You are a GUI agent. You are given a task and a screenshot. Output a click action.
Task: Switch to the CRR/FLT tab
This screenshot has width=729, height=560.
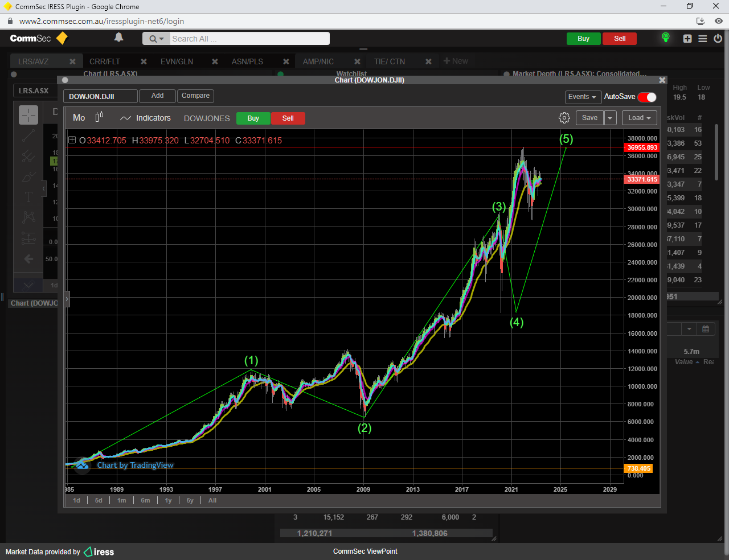point(105,61)
